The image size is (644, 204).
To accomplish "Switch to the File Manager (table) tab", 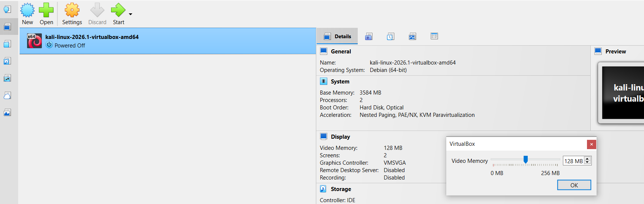I will tap(434, 36).
